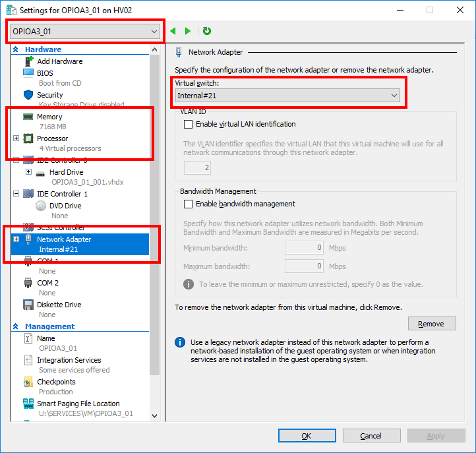Screen dimensions: 476x453
Task: Click scroll down arrow of settings tree
Action: (154, 416)
